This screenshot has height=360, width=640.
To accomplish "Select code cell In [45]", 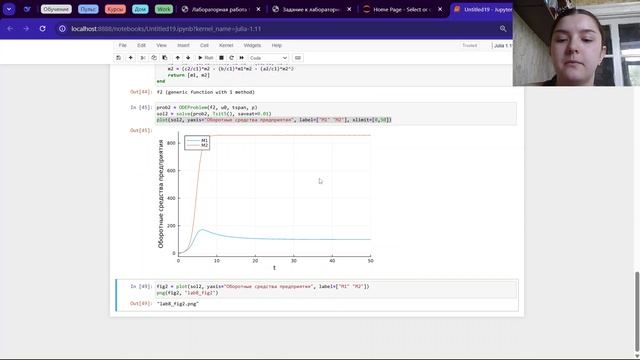I will 336,113.
